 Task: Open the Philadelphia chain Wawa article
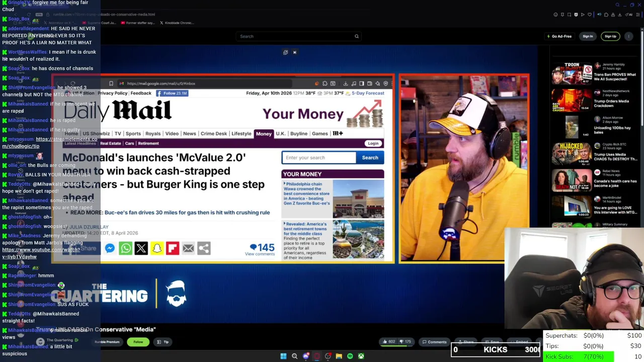[306, 194]
